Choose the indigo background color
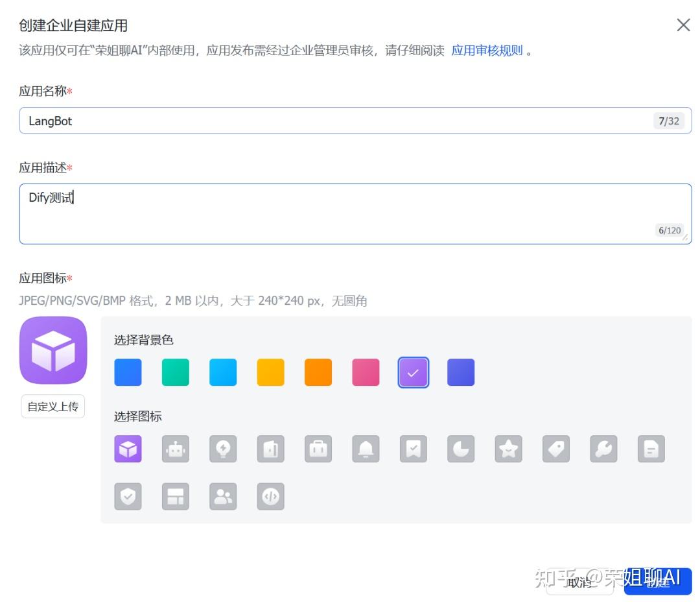 (x=461, y=372)
